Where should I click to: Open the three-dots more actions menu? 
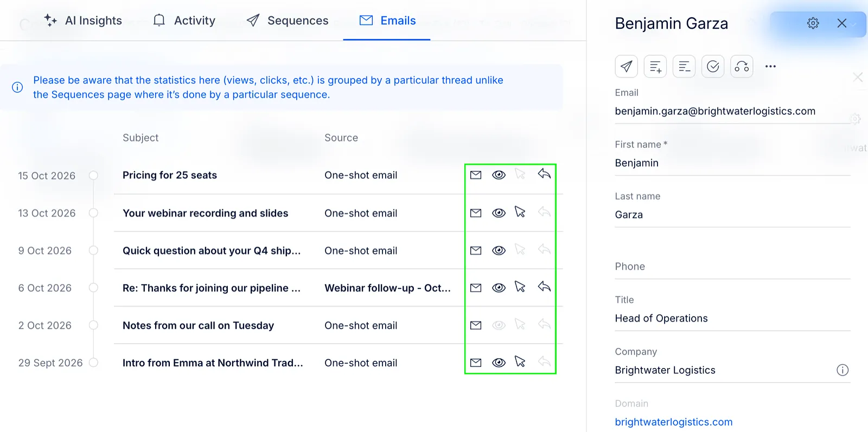coord(770,67)
